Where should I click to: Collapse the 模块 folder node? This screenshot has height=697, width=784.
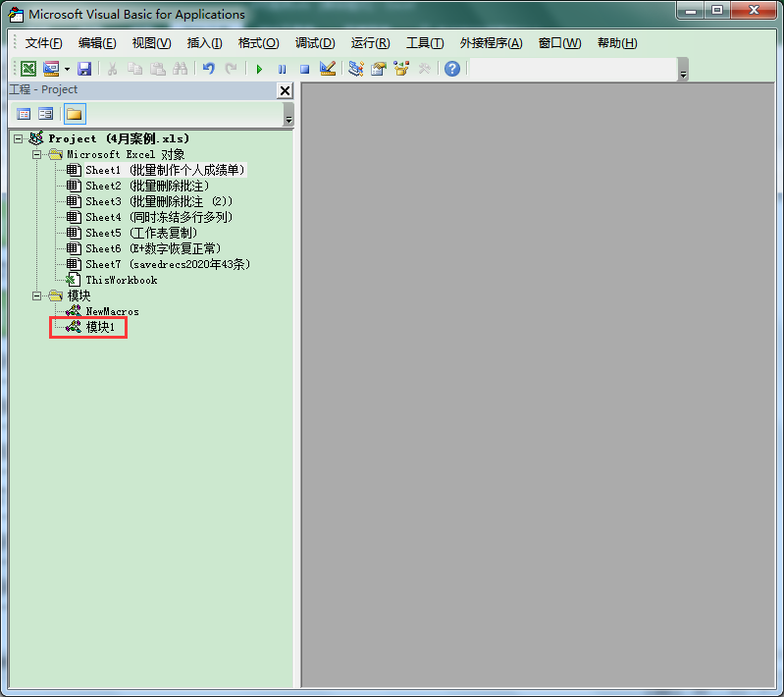(36, 295)
